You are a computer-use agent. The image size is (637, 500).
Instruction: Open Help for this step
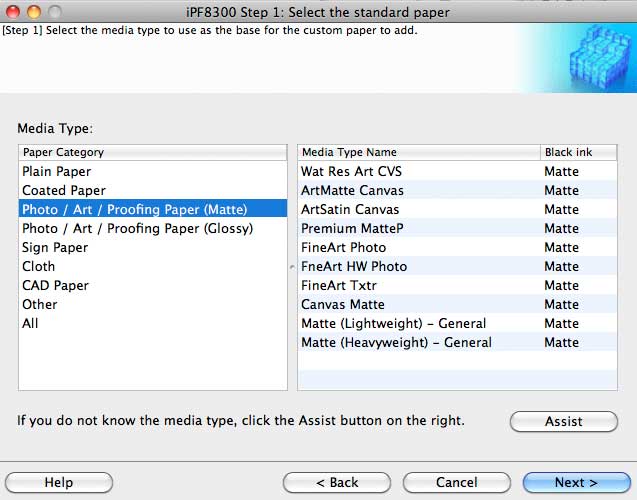tap(59, 483)
